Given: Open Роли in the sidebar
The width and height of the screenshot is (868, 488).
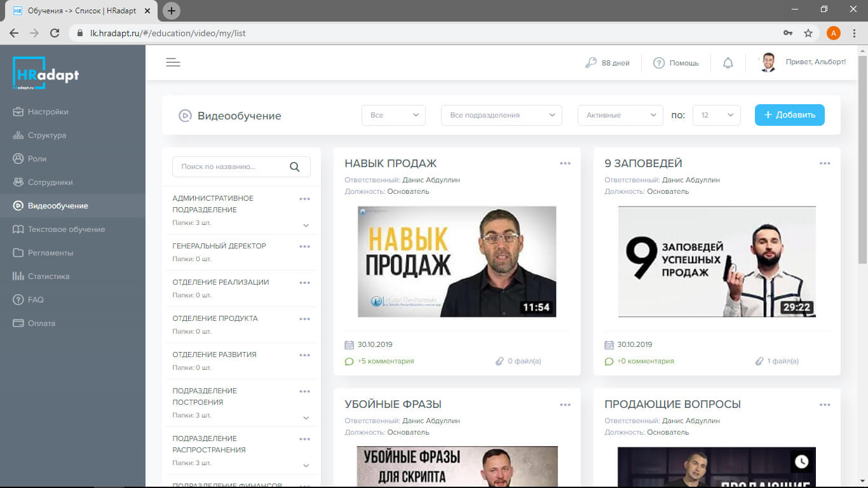Looking at the screenshot, I should coord(72,159).
